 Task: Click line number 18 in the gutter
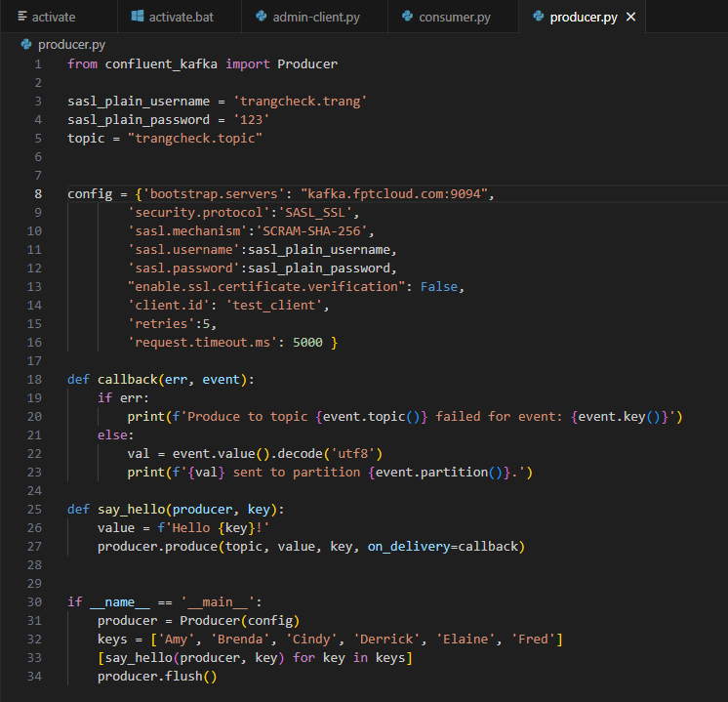[35, 380]
